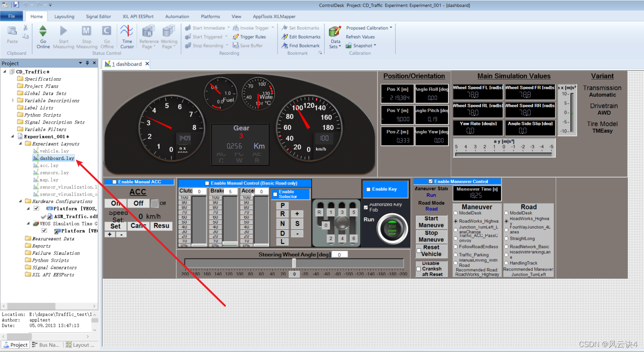Open the Data Sets icon
The height and width of the screenshot is (352, 644).
coord(335,32)
